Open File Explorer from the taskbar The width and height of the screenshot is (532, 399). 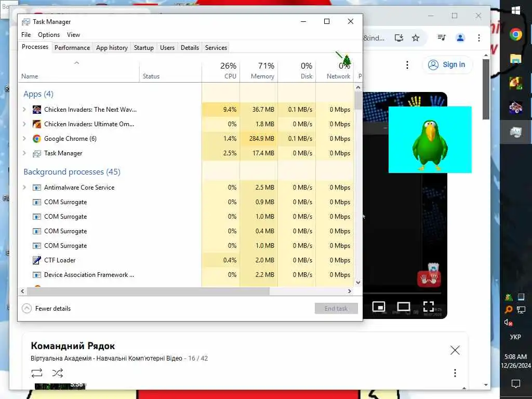coord(516,59)
